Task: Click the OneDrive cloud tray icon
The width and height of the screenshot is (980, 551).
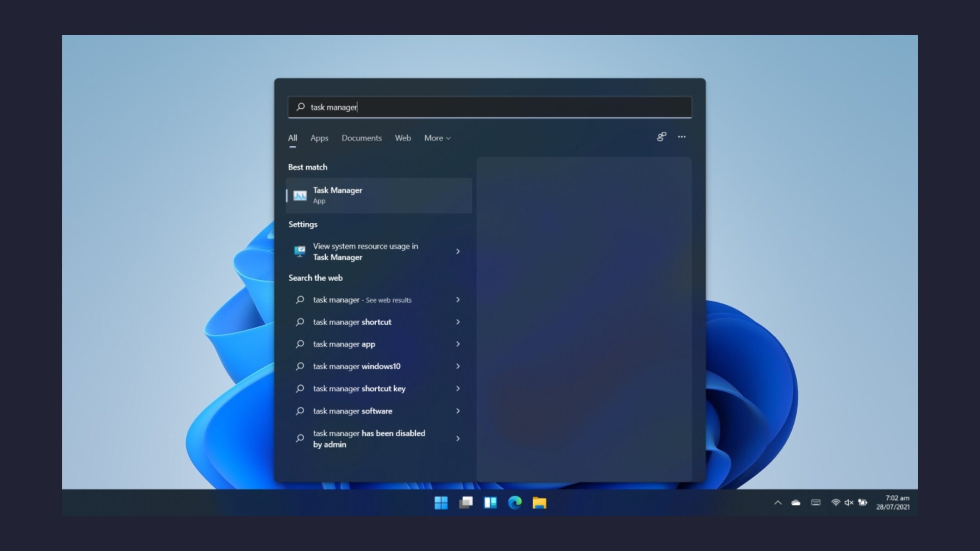Action: click(x=796, y=503)
